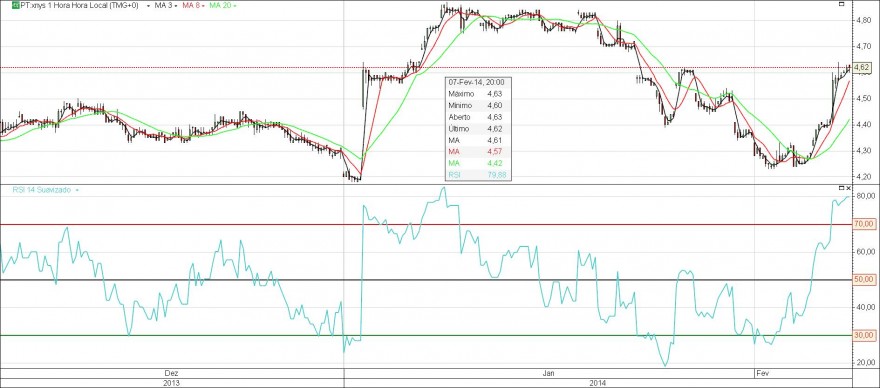Click the Último 4,62 tooltip row
The image size is (880, 388).
point(478,129)
